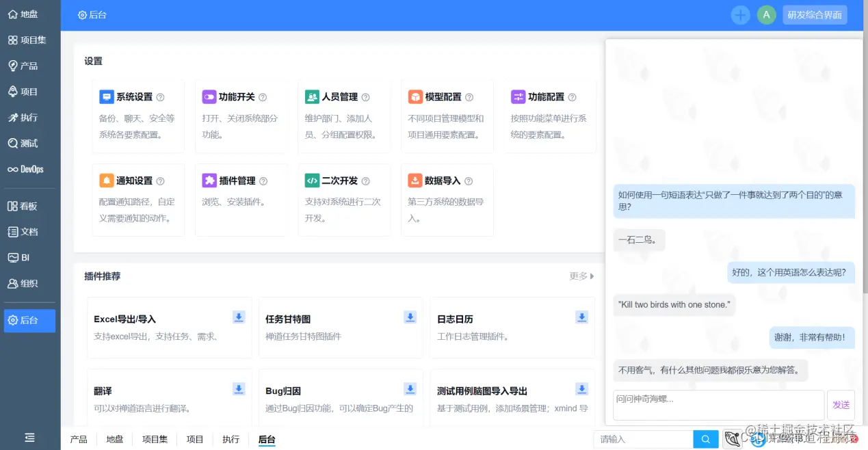This screenshot has width=868, height=450.
Task: Download the 任务甘特图 Gantt chart plugin
Action: coord(410,317)
